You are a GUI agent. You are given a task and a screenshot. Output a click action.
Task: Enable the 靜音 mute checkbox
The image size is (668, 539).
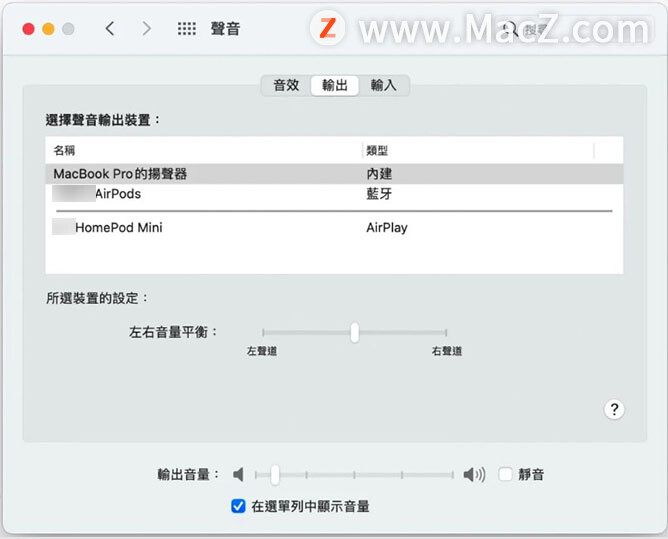pyautogui.click(x=505, y=474)
